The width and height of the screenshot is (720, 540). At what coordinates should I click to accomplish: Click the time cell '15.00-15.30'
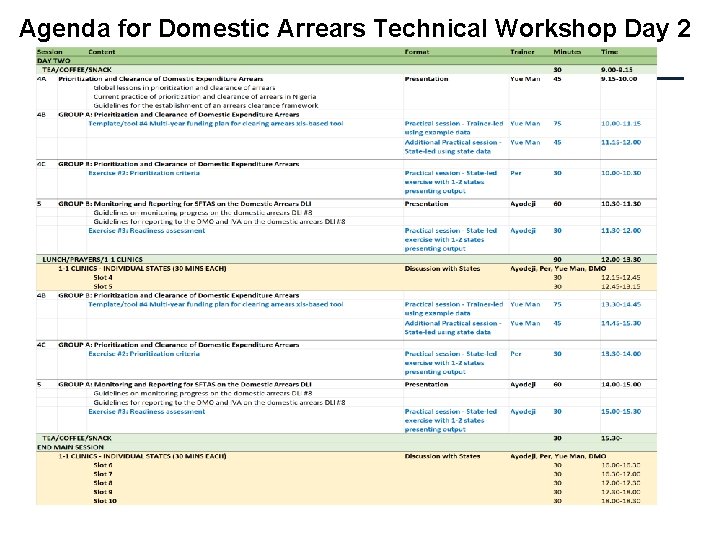coord(621,411)
